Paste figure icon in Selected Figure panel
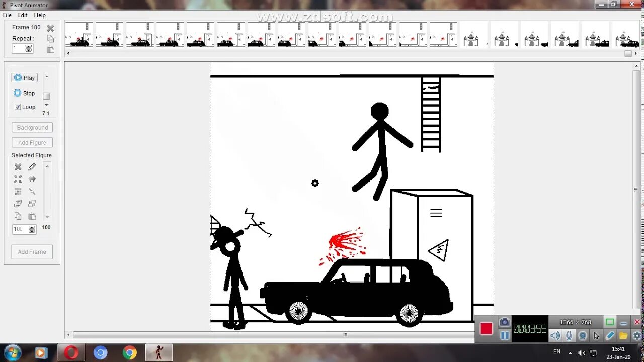 pos(32,216)
